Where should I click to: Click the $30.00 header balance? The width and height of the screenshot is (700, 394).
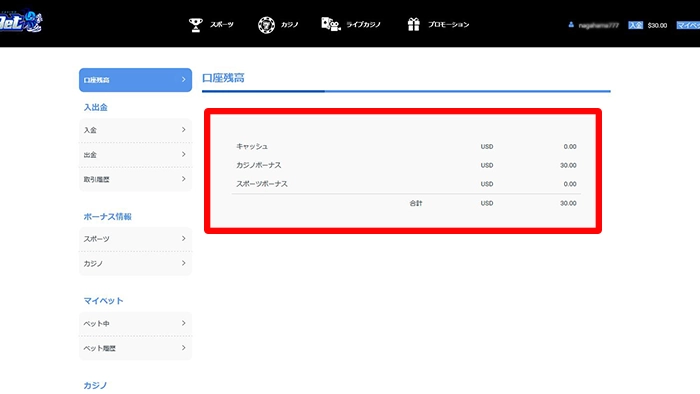[x=657, y=25]
